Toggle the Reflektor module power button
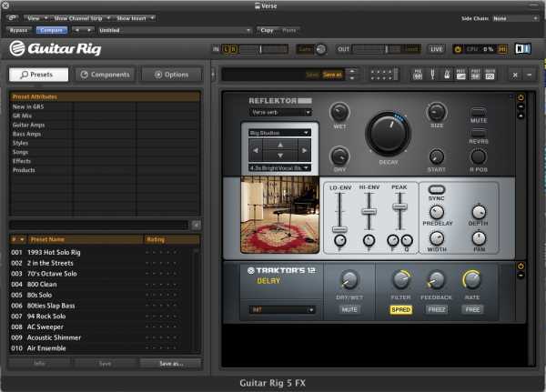 pos(521,97)
